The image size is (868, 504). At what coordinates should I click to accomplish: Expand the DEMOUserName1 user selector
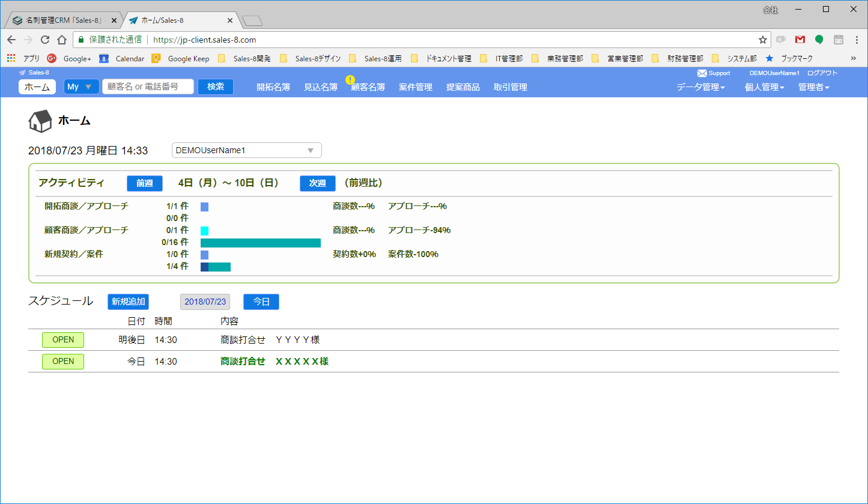click(246, 150)
